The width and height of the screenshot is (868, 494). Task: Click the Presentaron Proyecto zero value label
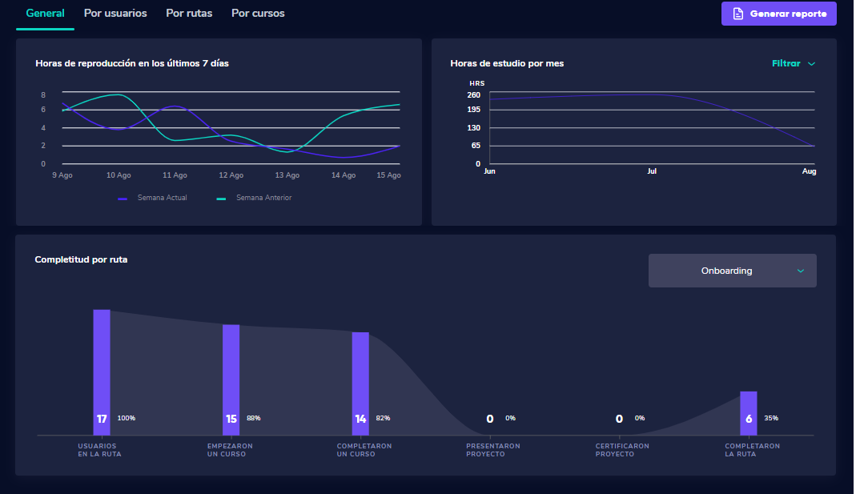490,418
